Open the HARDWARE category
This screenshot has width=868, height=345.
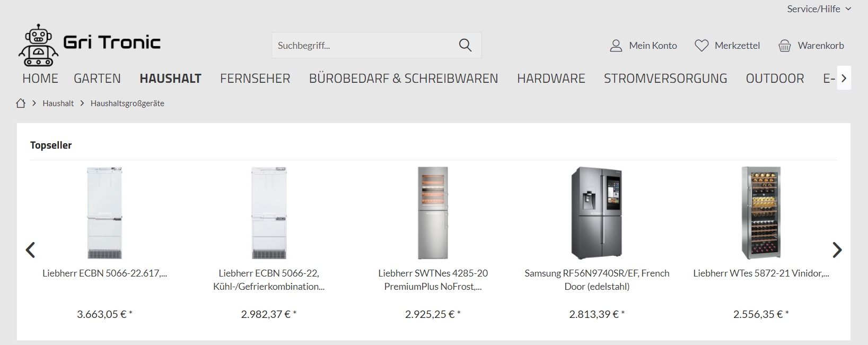[x=551, y=79]
